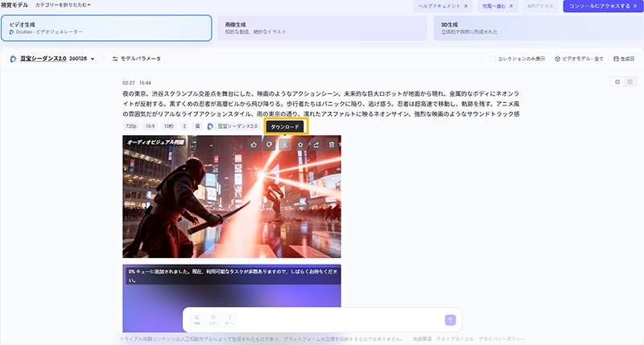Click the ninja video thumbnail
Image resolution: width=644 pixels, height=345 pixels.
pyautogui.click(x=232, y=196)
